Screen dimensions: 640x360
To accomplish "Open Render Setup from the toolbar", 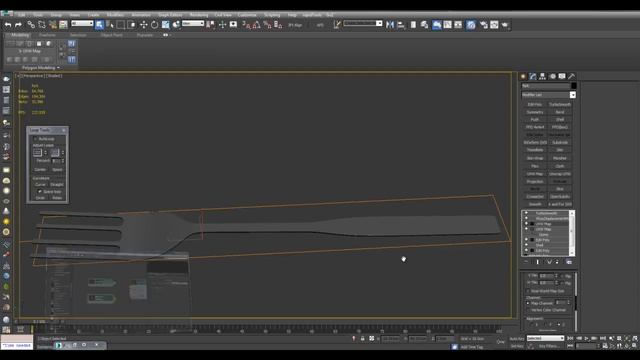I will pos(484,25).
